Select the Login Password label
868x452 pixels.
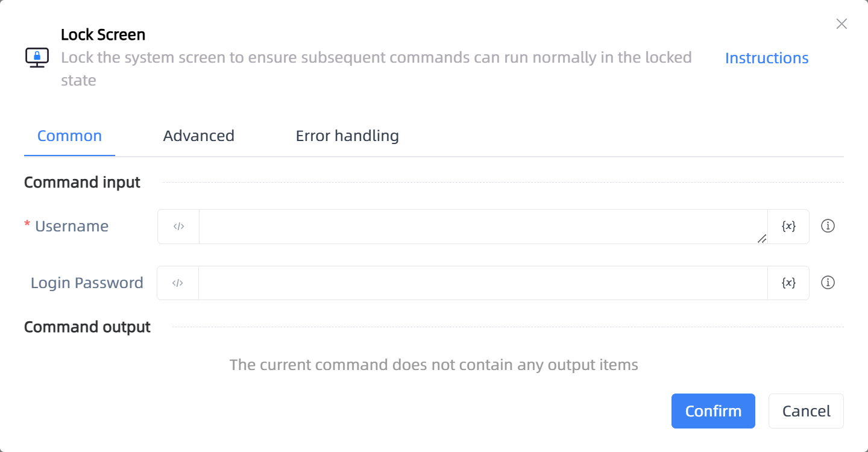(87, 283)
